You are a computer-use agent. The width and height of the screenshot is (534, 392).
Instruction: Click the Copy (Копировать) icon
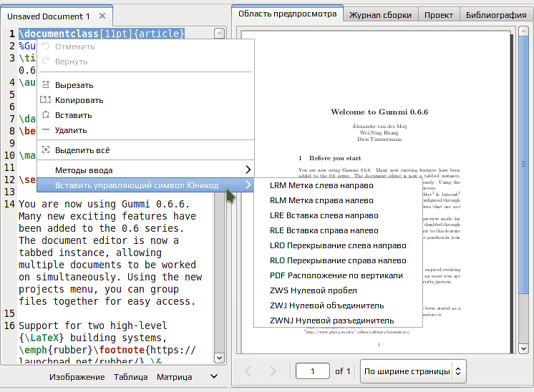pos(45,99)
